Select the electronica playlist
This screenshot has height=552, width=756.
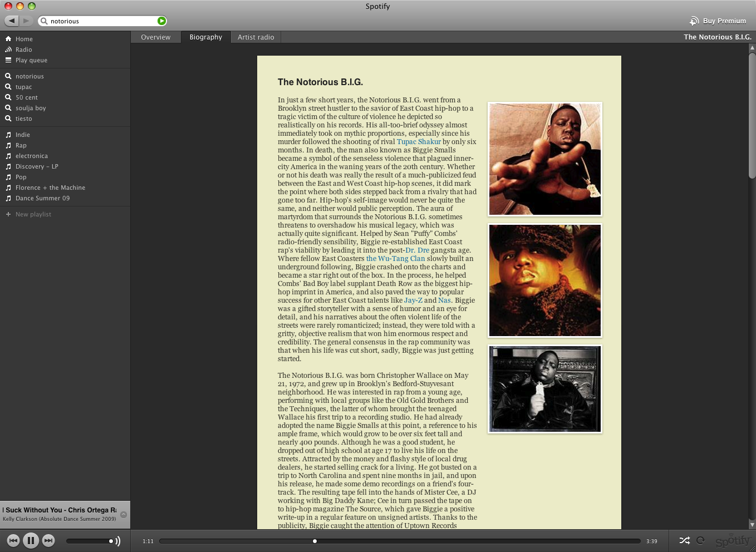65,156
